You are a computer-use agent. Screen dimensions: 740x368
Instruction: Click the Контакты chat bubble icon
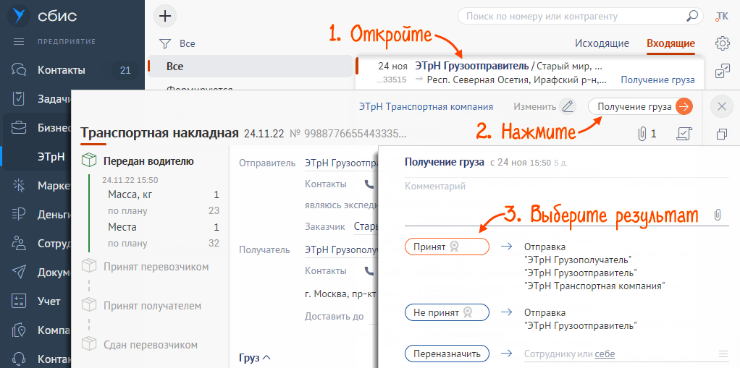coord(19,71)
